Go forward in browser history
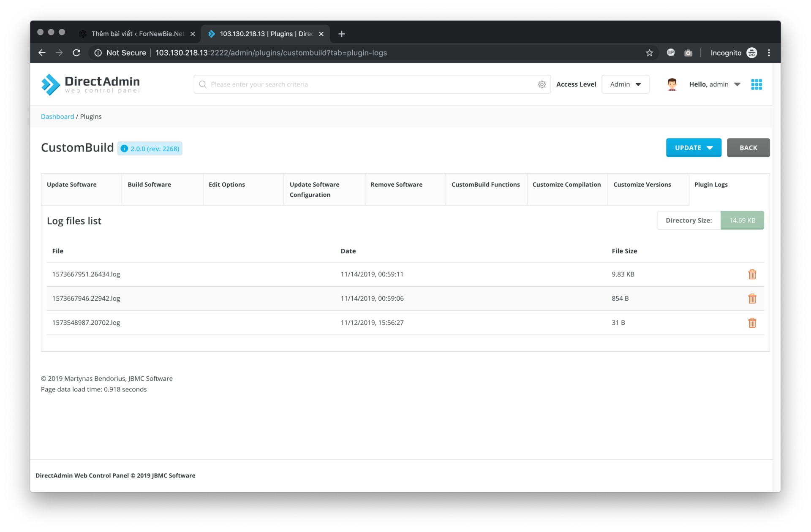This screenshot has width=811, height=532. [59, 53]
